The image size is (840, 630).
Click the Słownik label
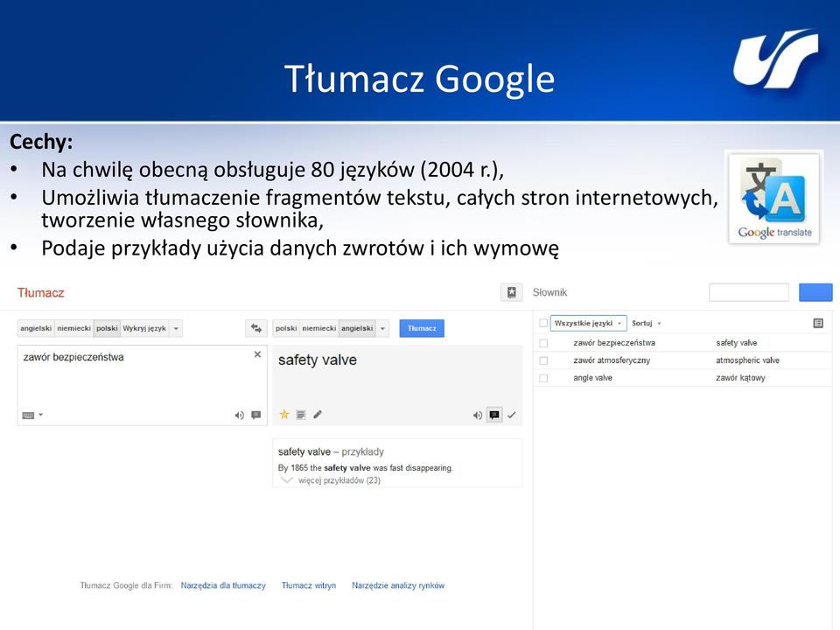pos(549,292)
